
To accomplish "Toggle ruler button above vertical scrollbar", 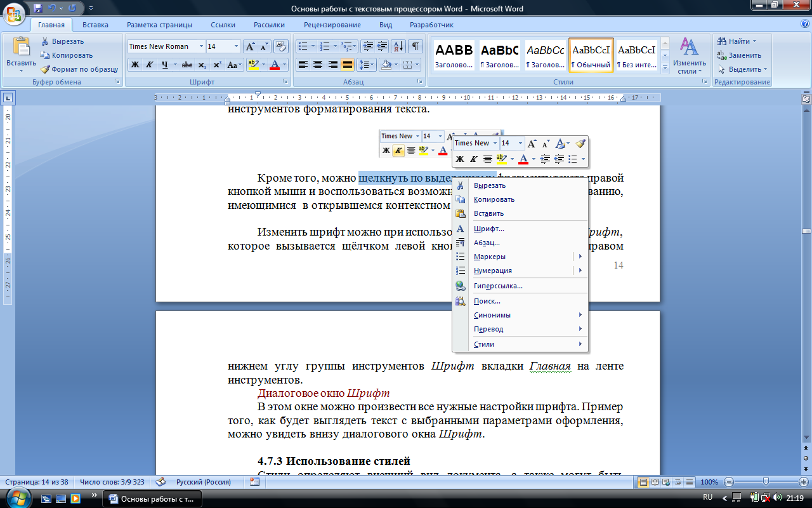I will click(x=806, y=99).
